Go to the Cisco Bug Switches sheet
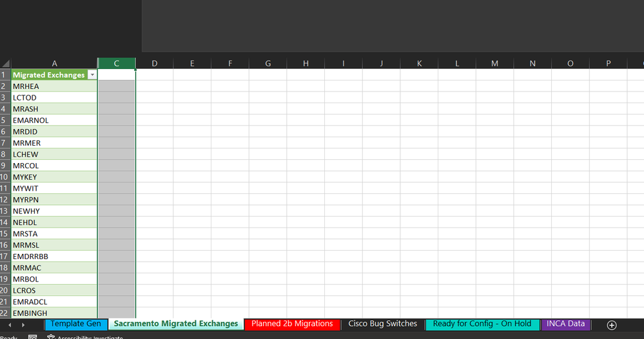644x339 pixels. point(382,324)
